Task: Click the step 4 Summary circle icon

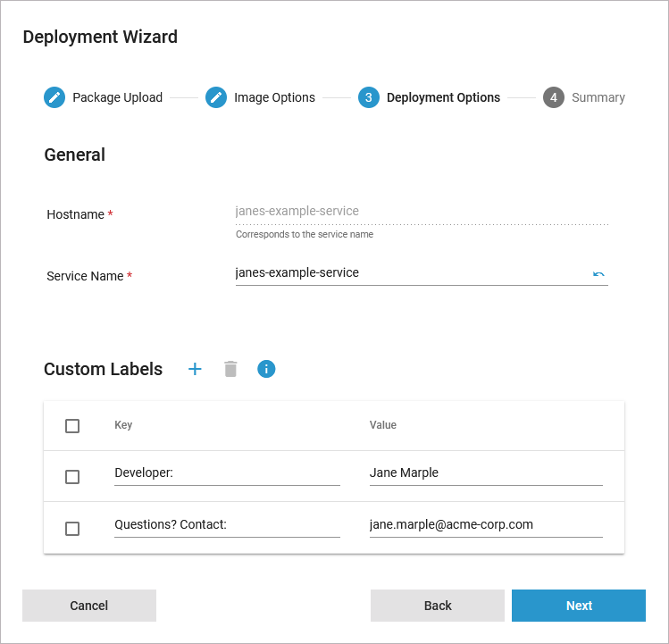Action: [x=554, y=97]
